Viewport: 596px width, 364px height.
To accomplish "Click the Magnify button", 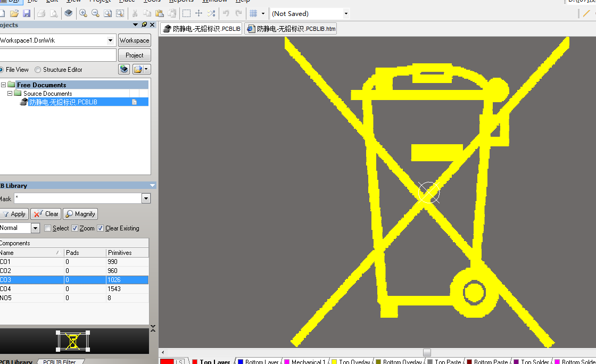I will (x=80, y=214).
